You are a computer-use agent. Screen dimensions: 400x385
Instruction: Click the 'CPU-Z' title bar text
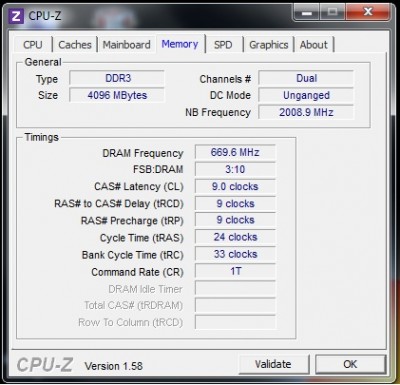tap(45, 16)
